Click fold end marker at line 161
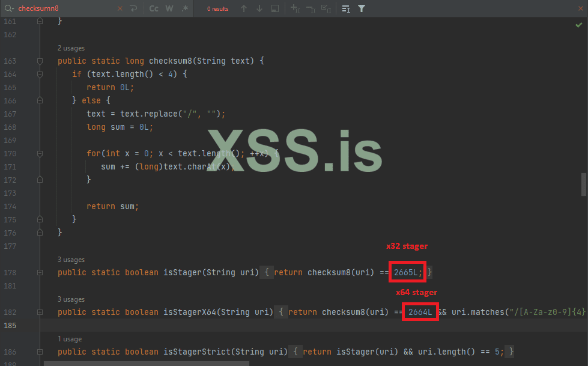588x366 pixels. 40,22
